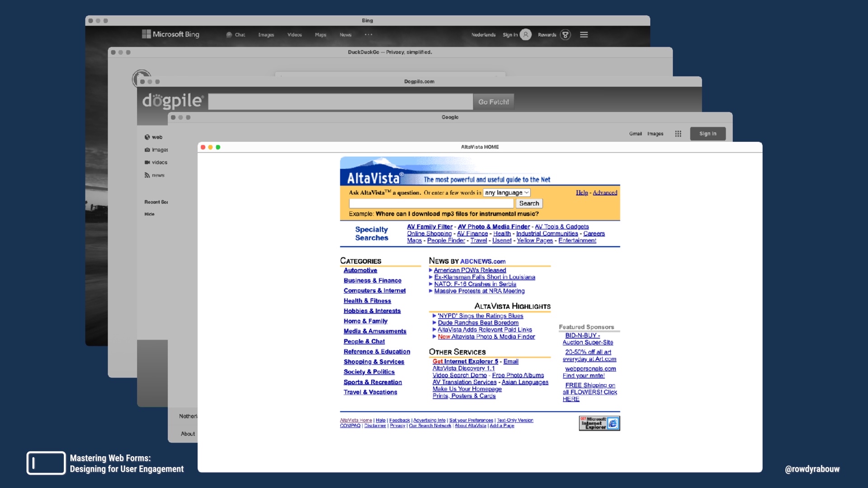868x488 pixels.
Task: Click the AltaVista search text field
Action: 431,204
